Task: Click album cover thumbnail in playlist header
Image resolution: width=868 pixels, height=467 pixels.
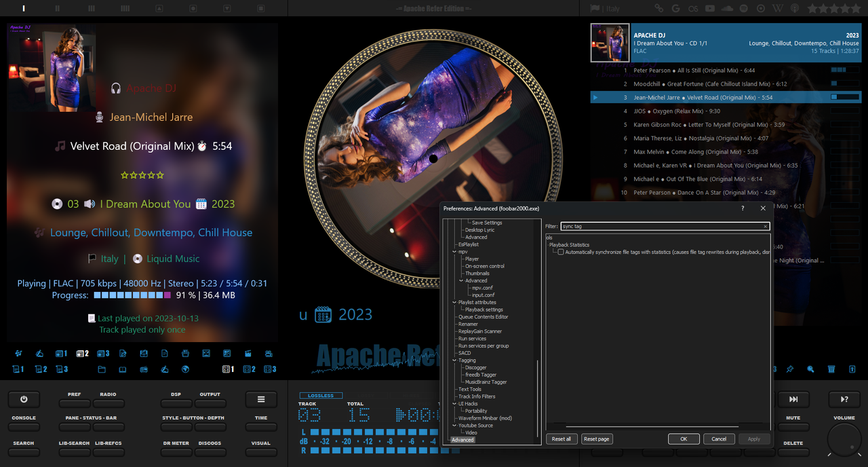Action: point(610,43)
